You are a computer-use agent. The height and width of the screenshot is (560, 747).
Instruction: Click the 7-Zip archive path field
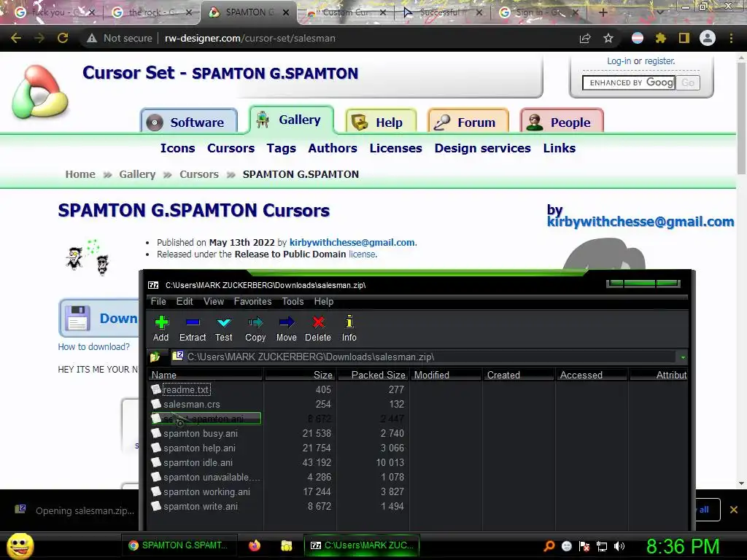(x=424, y=357)
